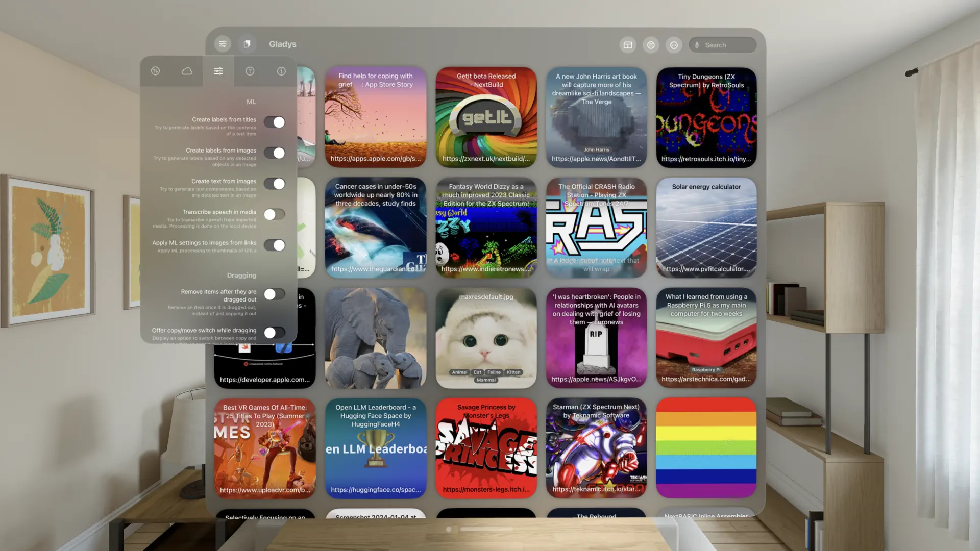980x551 pixels.
Task: Switch to the iCloud sync tab
Action: pos(187,71)
